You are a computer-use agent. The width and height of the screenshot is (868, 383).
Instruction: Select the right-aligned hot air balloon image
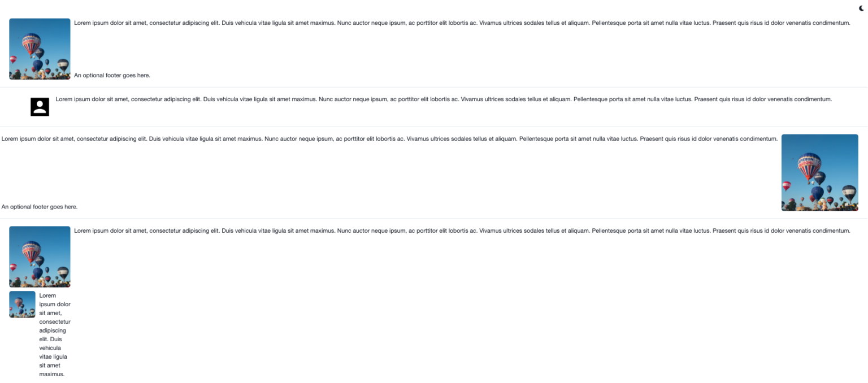819,173
